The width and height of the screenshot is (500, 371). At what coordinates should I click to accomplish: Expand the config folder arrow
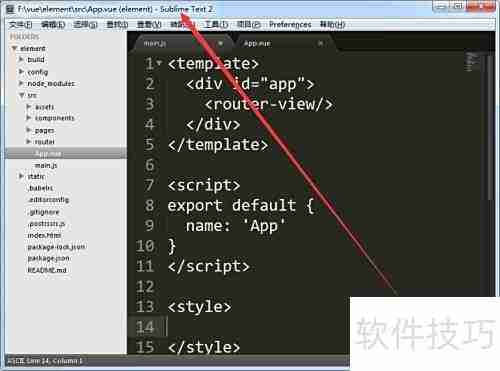pyautogui.click(x=21, y=72)
